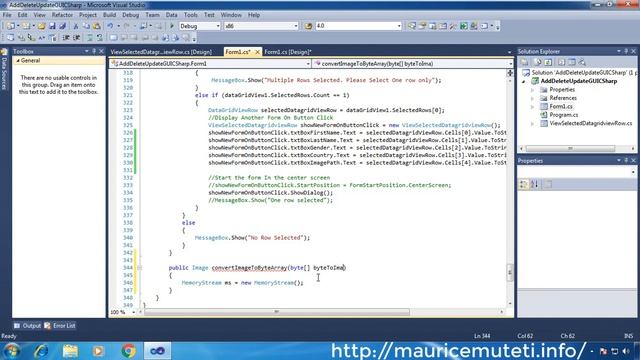Toggle auto-hide pin on Properties panel
The height and width of the screenshot is (360, 640).
(x=626, y=161)
